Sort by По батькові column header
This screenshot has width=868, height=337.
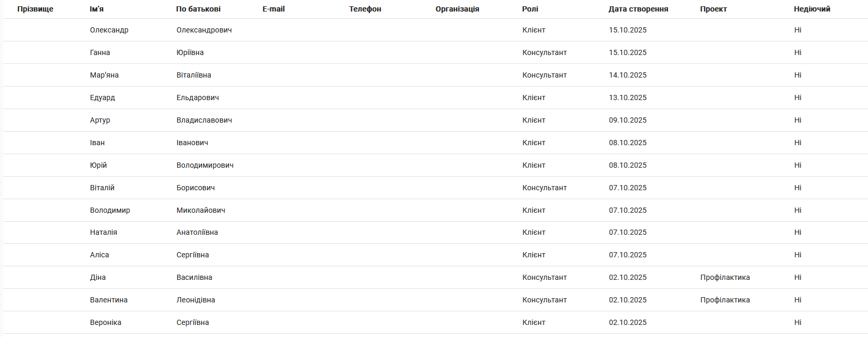tap(198, 9)
